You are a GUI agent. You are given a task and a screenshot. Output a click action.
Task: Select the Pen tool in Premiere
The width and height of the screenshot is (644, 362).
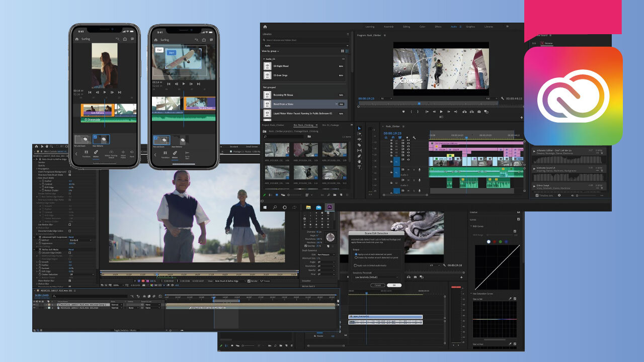pyautogui.click(x=359, y=156)
